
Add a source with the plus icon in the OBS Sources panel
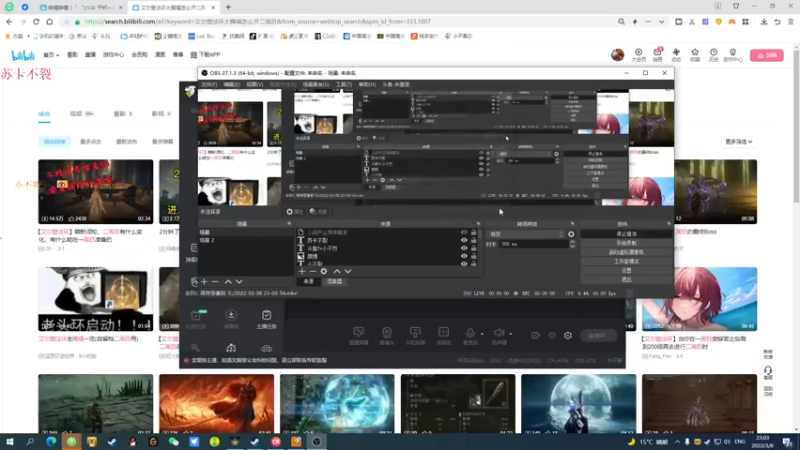[x=302, y=271]
